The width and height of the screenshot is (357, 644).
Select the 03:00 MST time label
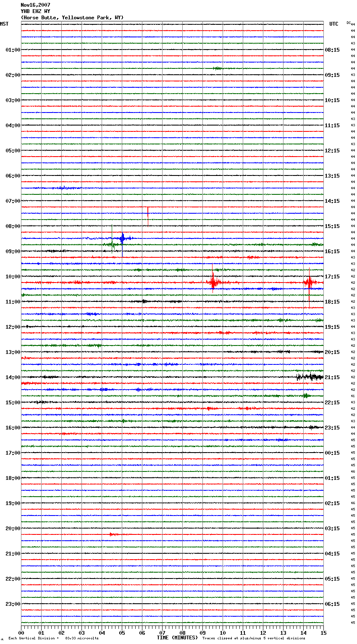[x=13, y=100]
